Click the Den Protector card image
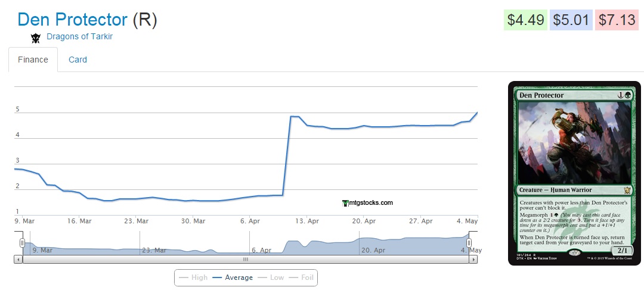Screen dimensions: 644x290 (x=575, y=173)
